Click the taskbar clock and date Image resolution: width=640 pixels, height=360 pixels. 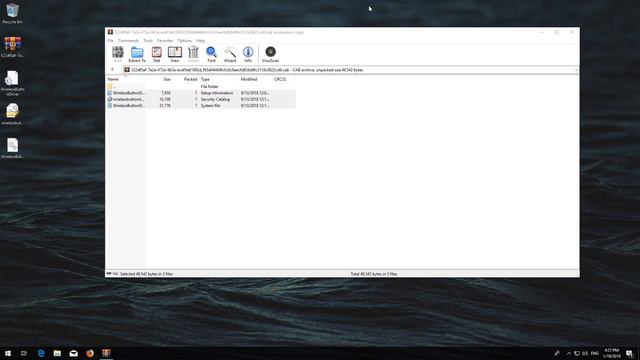point(612,353)
